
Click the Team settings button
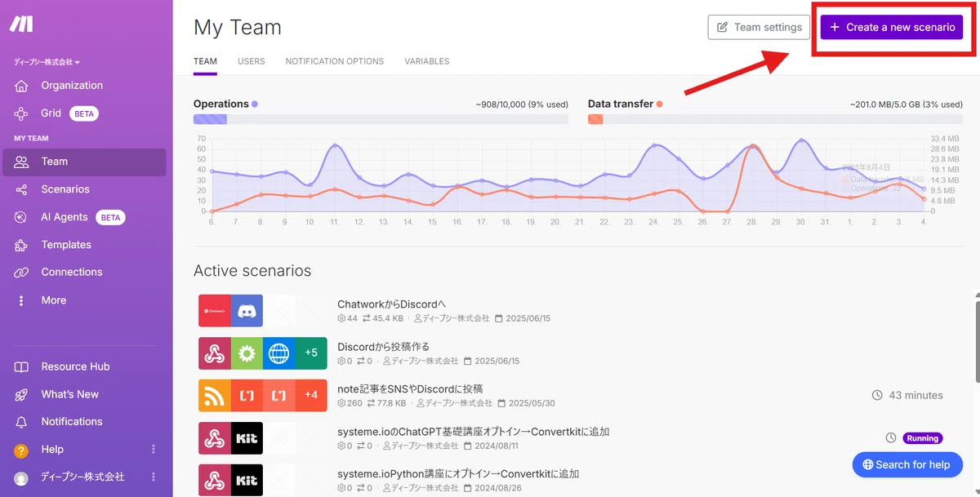(x=759, y=27)
